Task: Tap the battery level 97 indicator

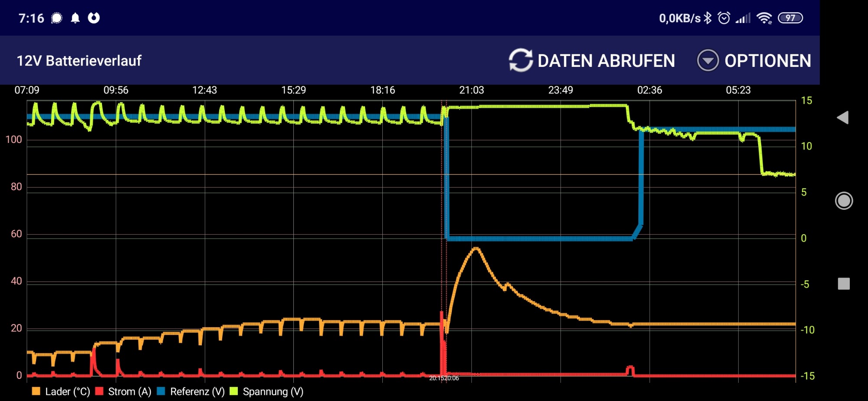Action: 790,18
